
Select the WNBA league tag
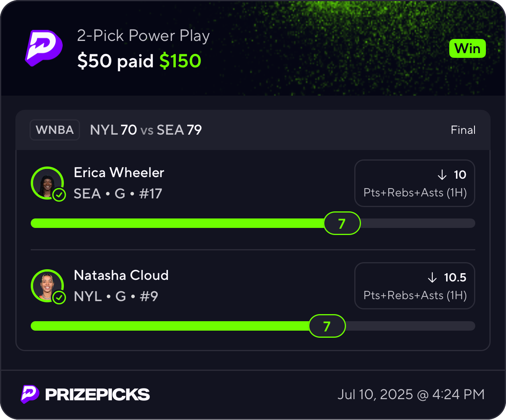(55, 130)
